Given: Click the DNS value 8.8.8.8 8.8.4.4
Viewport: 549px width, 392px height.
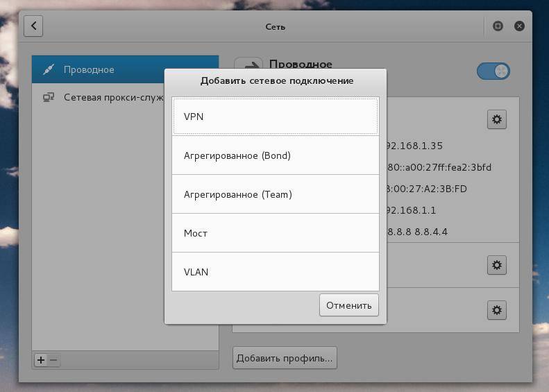Looking at the screenshot, I should coord(417,232).
